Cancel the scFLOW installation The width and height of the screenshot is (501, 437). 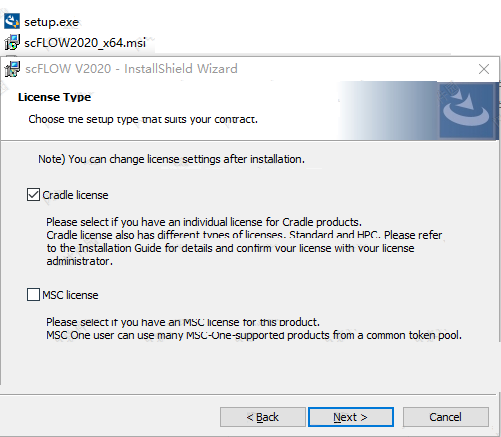pyautogui.click(x=446, y=417)
